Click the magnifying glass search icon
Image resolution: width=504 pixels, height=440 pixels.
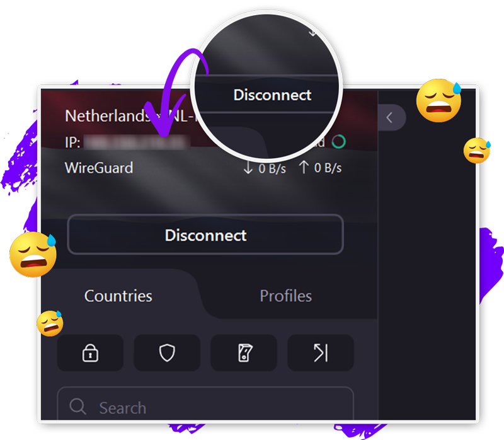77,407
